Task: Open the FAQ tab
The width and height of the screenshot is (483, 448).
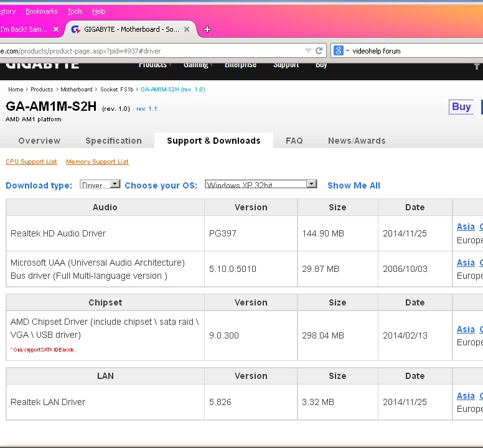Action: pos(294,141)
